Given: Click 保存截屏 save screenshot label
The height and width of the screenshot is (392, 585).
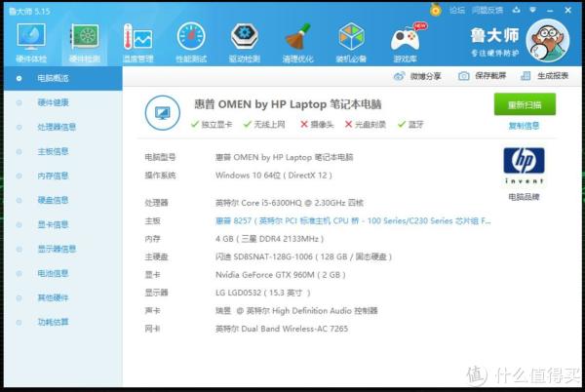Looking at the screenshot, I should click(x=490, y=76).
